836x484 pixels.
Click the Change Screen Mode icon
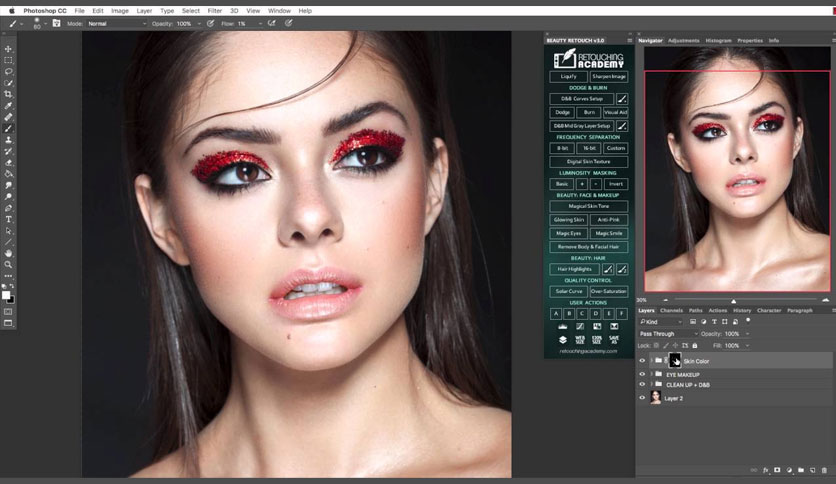(x=9, y=323)
